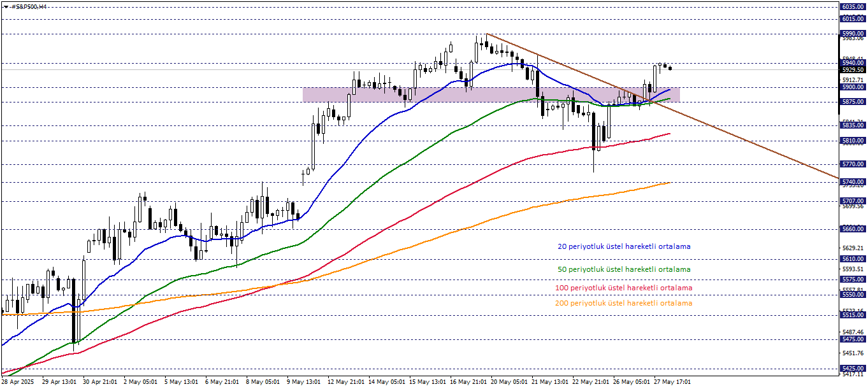Click the 5835.00 price level label

(x=853, y=126)
